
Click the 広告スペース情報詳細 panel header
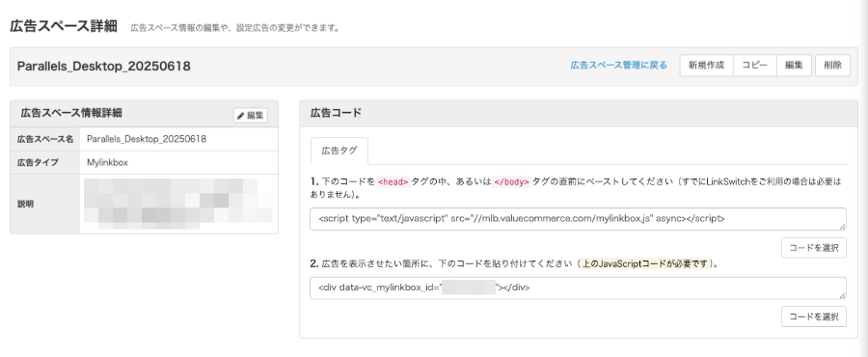144,113
